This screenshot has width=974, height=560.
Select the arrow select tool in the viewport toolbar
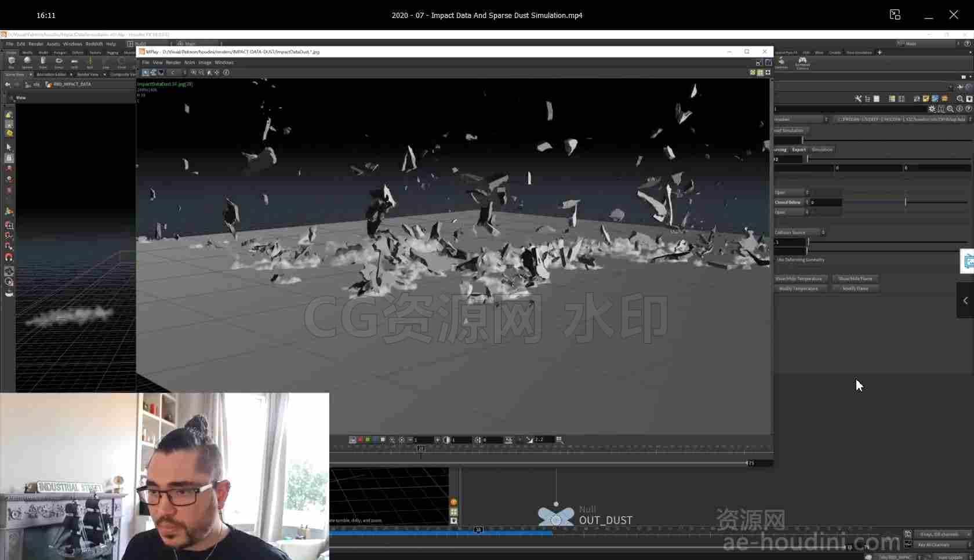coord(9,147)
